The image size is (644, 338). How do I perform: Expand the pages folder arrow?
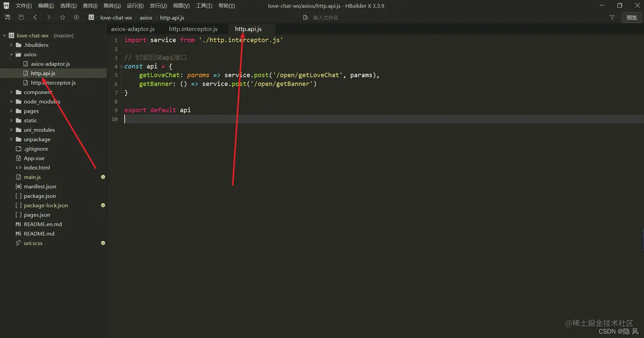click(x=11, y=111)
